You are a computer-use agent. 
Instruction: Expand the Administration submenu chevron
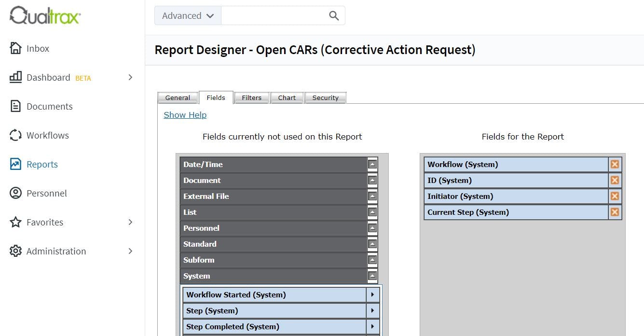pos(130,251)
